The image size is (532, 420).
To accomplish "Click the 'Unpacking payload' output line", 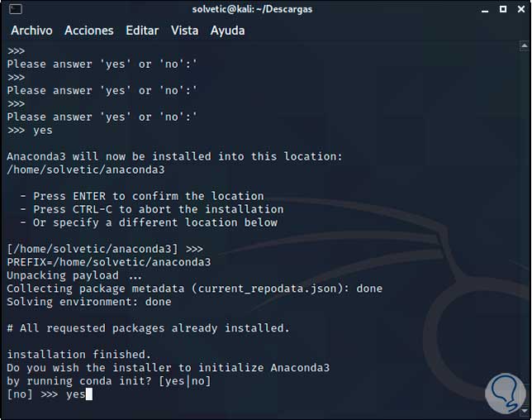I will (74, 275).
